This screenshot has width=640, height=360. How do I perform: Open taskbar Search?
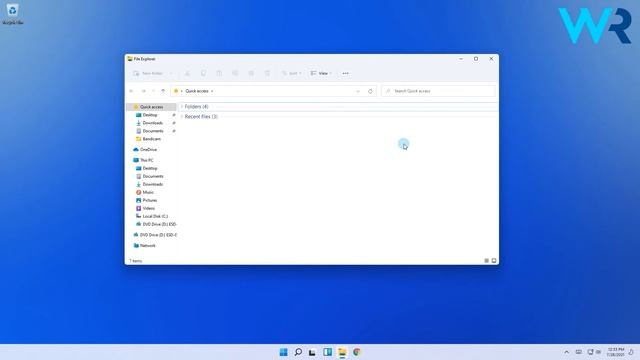pos(298,352)
